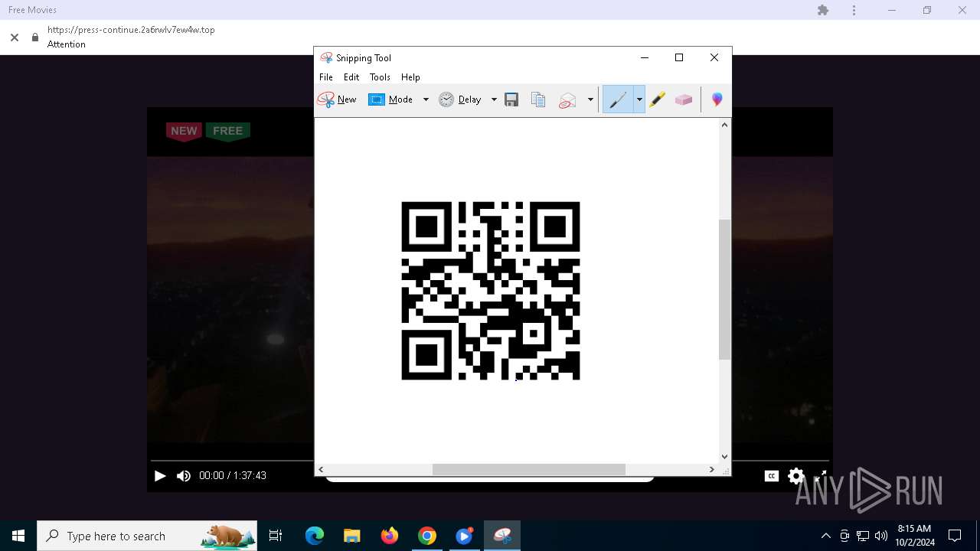Click the scroll up arrow in Snipping Tool
980x551 pixels.
click(x=724, y=125)
